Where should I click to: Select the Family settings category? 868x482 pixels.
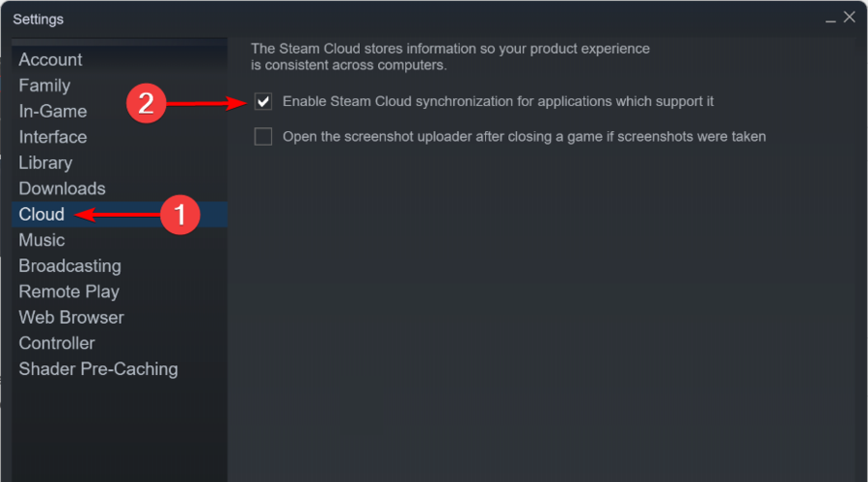(44, 86)
